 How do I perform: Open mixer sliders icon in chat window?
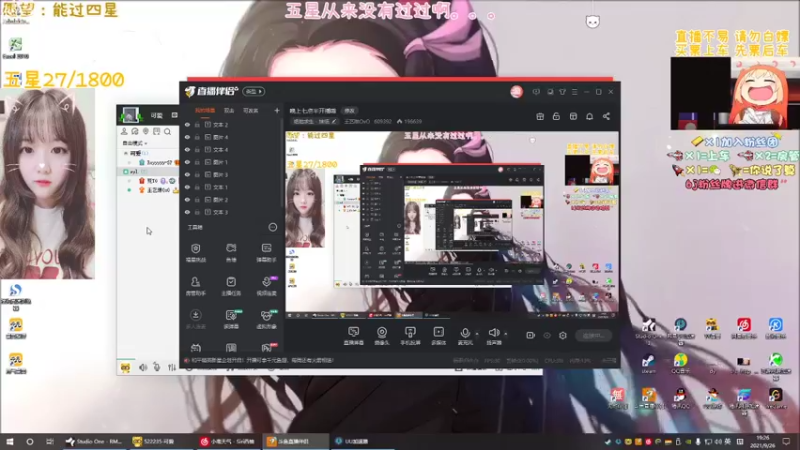click(172, 367)
